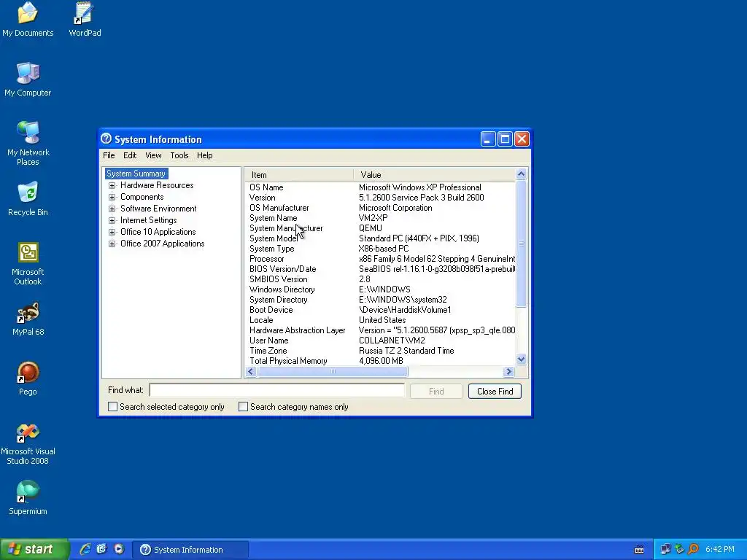Select the Windows Directory row

tap(381, 289)
